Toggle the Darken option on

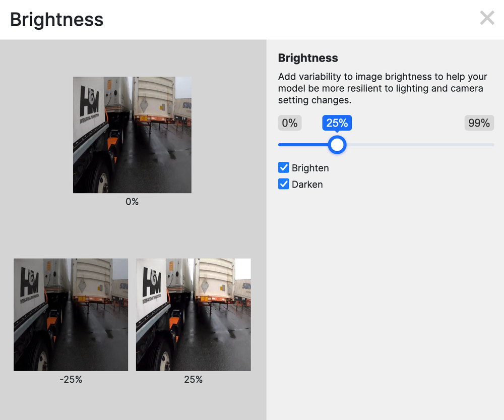point(284,184)
